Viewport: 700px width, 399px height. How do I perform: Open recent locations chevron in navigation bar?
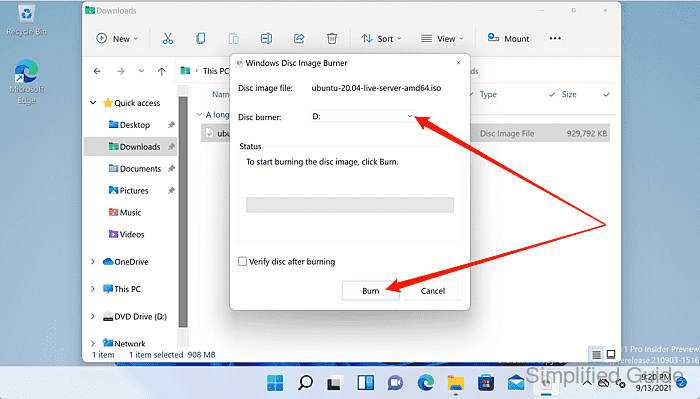tap(141, 71)
